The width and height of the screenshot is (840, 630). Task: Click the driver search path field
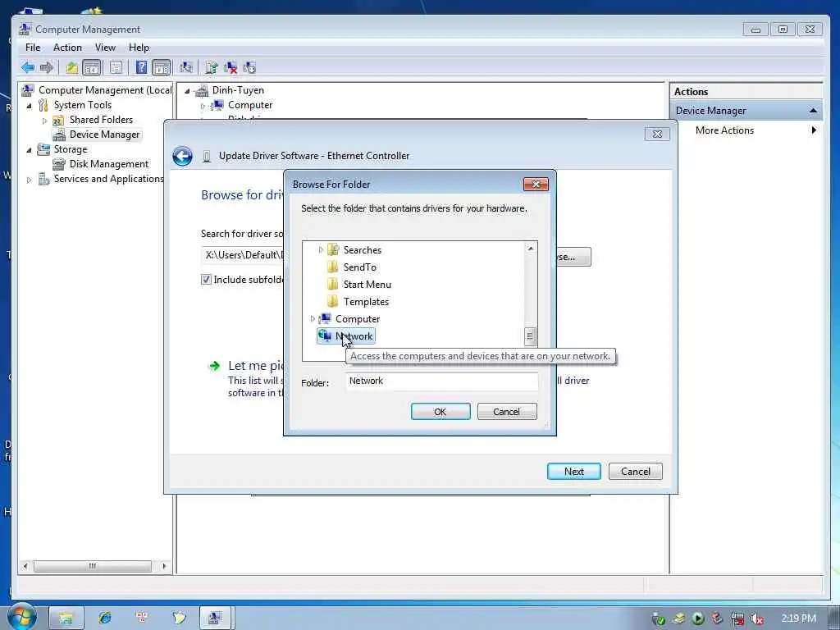243,256
